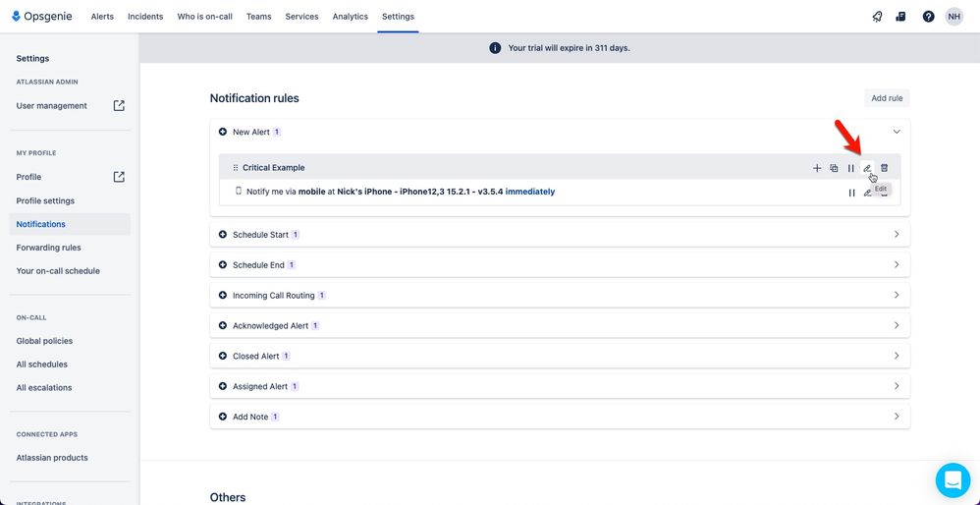980x505 pixels.
Task: Expand the Add Note chevron
Action: 897,417
